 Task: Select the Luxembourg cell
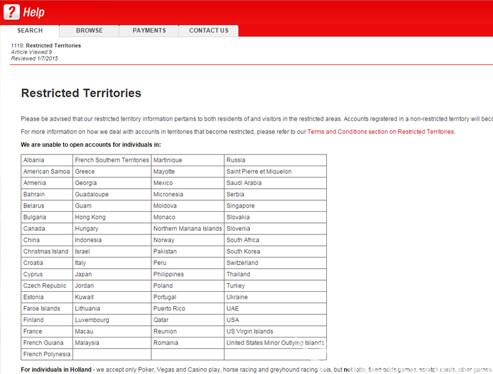pyautogui.click(x=112, y=320)
